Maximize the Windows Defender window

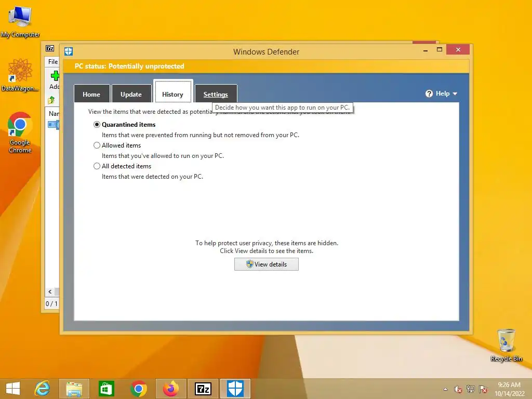[440, 49]
